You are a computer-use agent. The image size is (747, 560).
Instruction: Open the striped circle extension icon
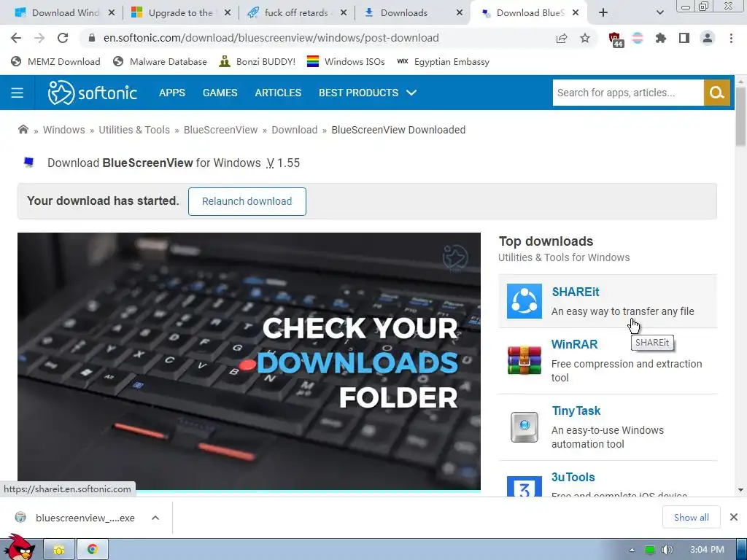(x=638, y=38)
